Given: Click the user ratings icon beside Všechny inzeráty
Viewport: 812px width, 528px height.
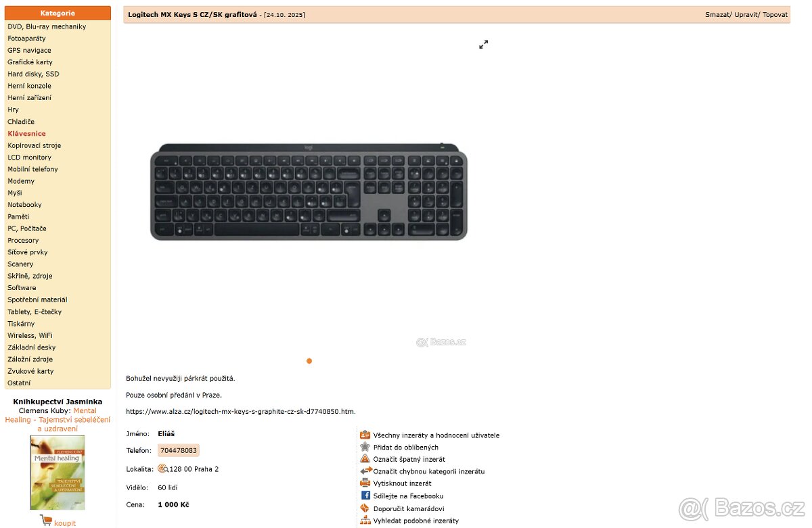Looking at the screenshot, I should point(365,435).
